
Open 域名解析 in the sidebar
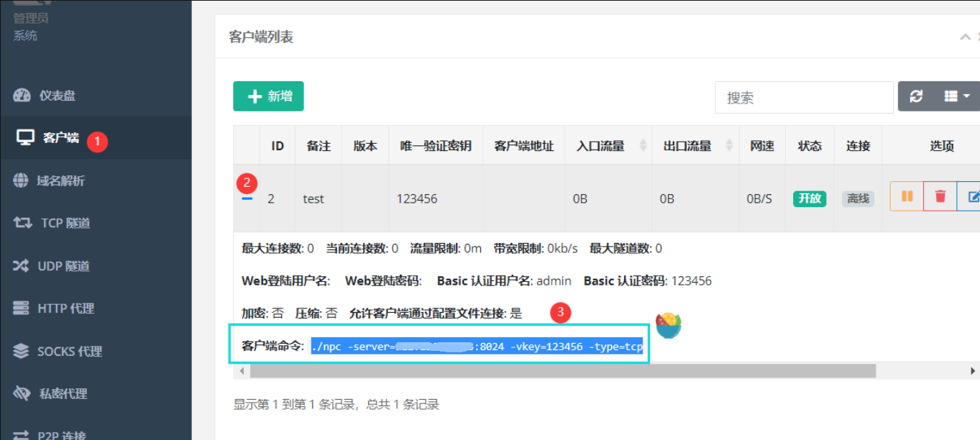(96, 180)
